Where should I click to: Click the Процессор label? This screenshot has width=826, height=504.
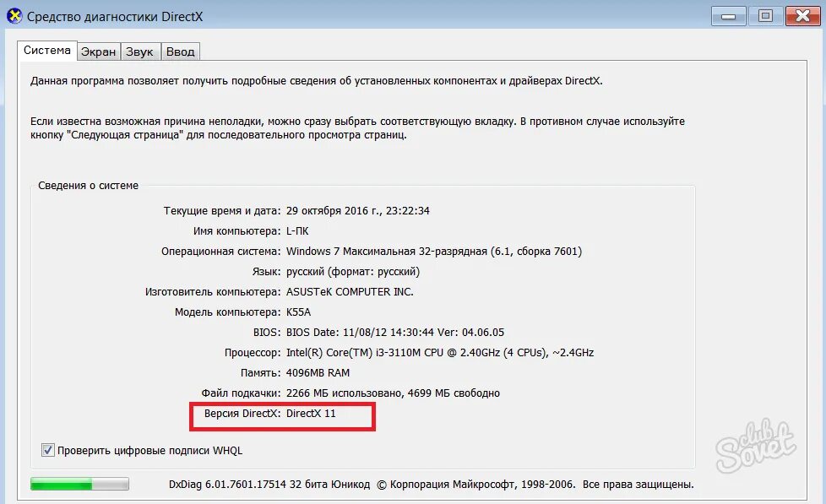coord(253,353)
